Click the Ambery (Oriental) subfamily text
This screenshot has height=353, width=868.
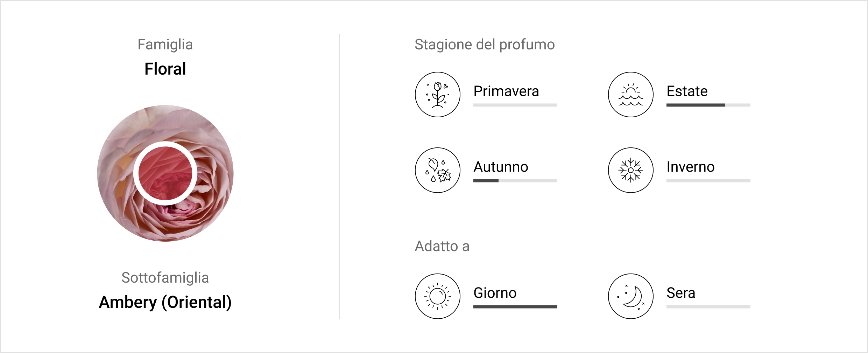pos(165,302)
